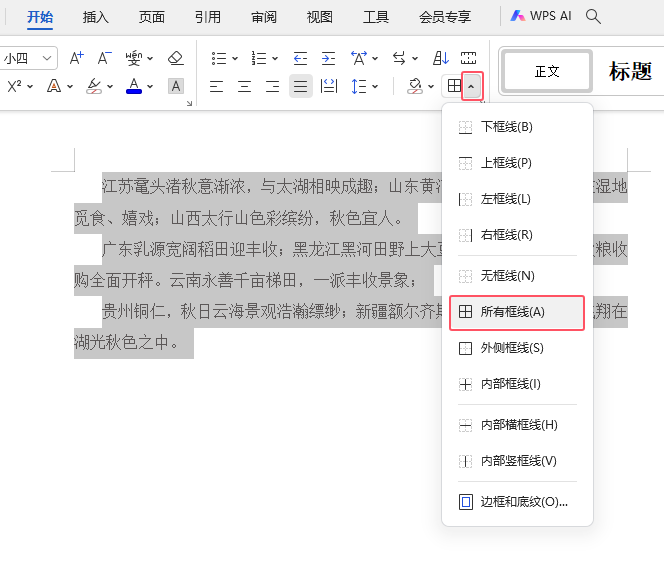This screenshot has width=664, height=562.
Task: Click the decrease indent icon
Action: [x=300, y=58]
